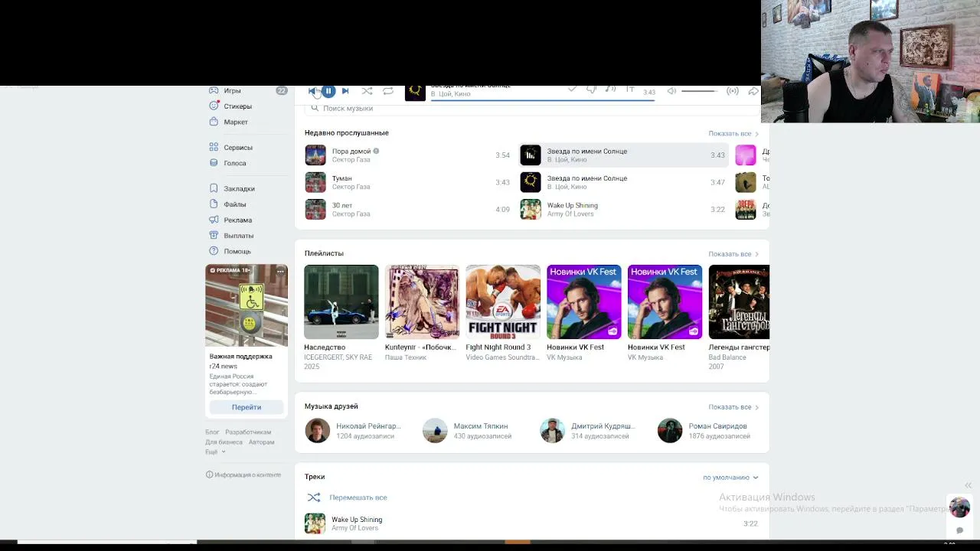The image size is (980, 551).
Task: Open the 'Авторам' footer link
Action: tap(261, 442)
